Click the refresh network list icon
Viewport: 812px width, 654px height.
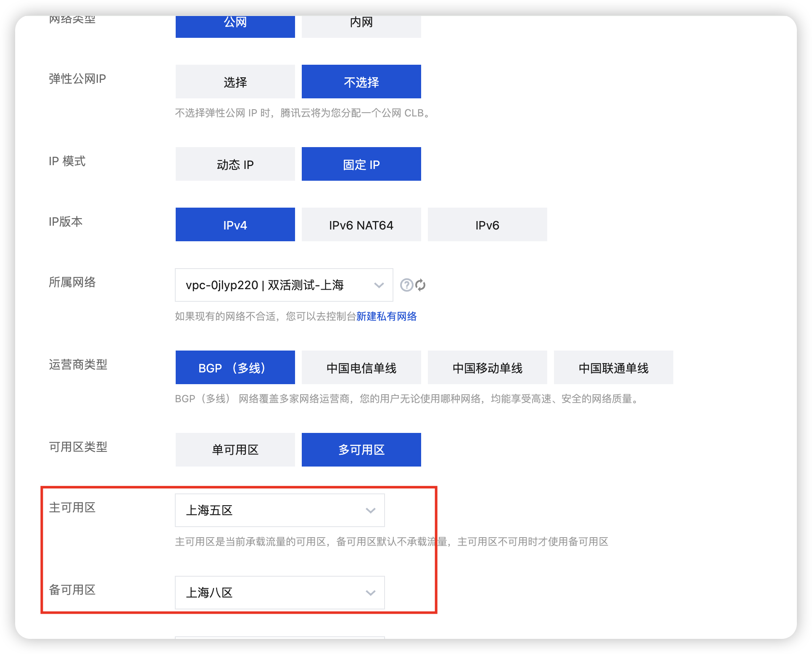pyautogui.click(x=420, y=285)
